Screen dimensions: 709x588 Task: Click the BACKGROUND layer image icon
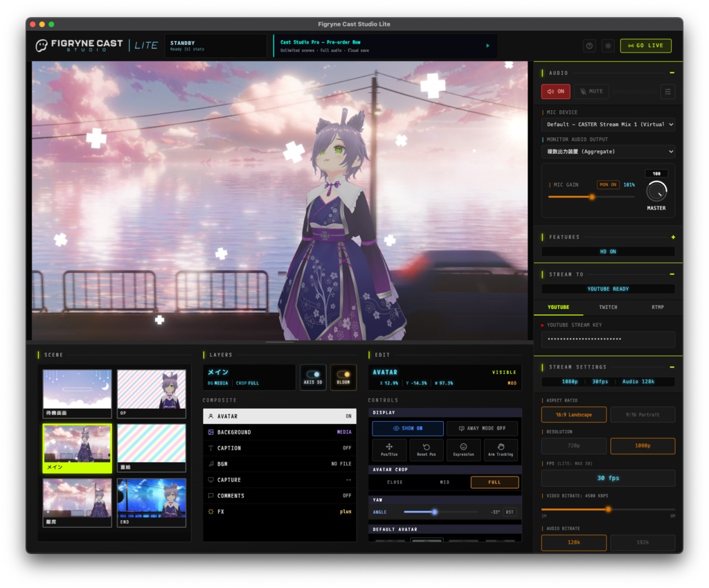pyautogui.click(x=210, y=432)
